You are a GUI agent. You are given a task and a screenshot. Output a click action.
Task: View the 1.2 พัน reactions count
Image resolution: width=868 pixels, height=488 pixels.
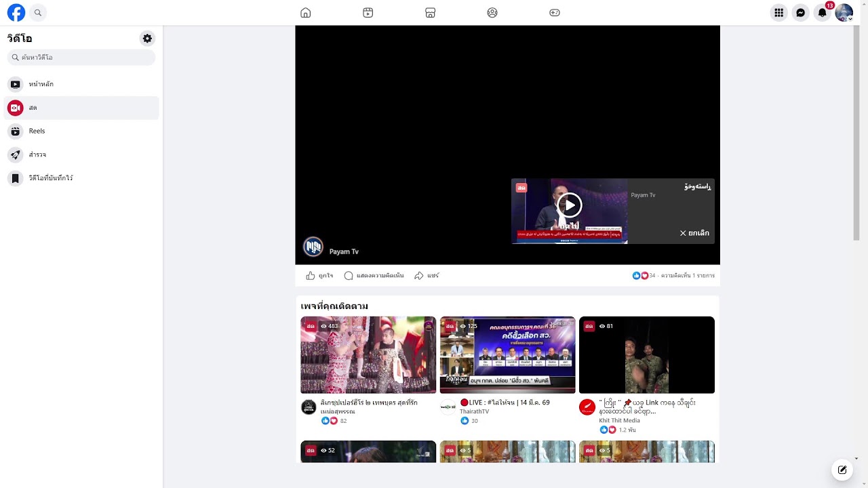[618, 430]
